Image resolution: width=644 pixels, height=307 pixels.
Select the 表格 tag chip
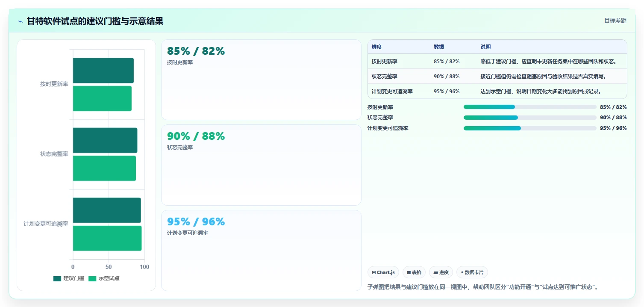coord(414,272)
